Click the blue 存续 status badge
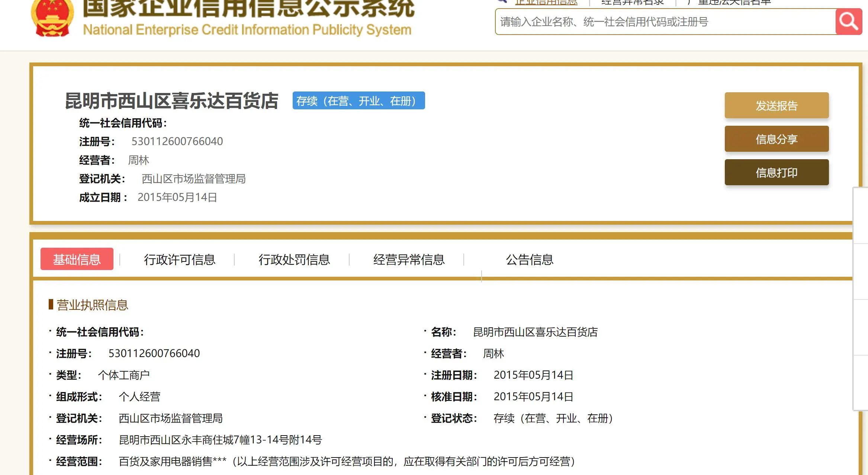868x475 pixels. pyautogui.click(x=358, y=100)
